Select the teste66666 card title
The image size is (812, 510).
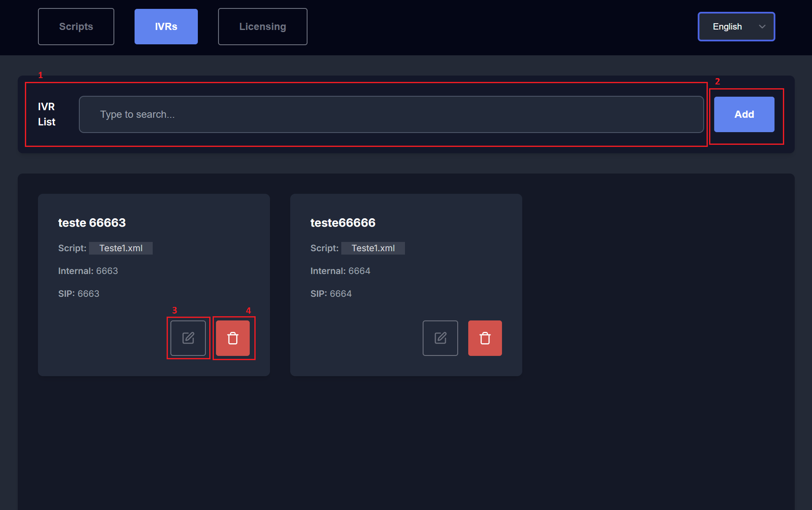[343, 222]
